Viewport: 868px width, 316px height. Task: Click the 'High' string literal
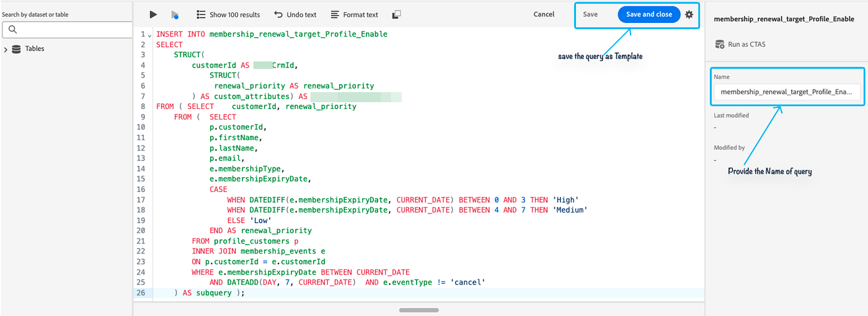click(x=565, y=200)
